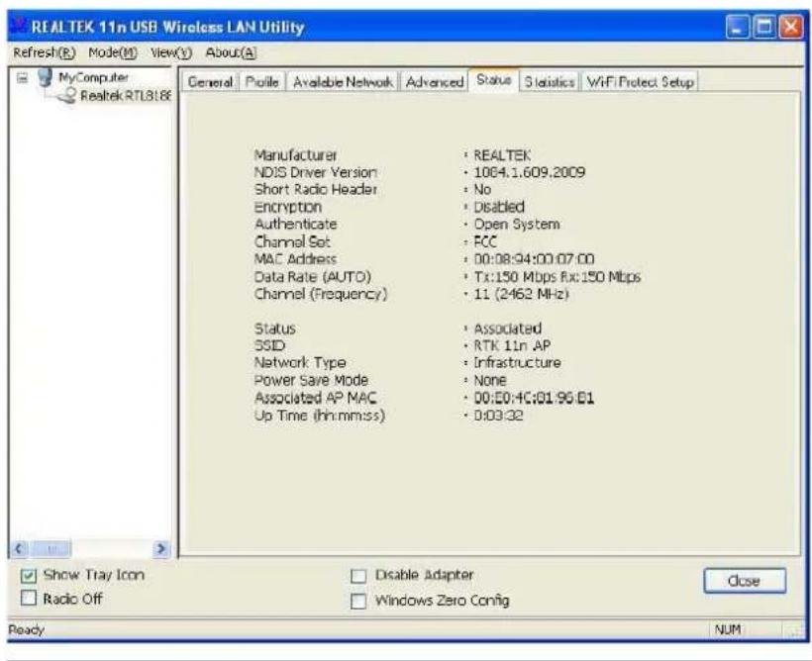This screenshot has height=661, width=812.
Task: Click the MyComputer icon in tree
Action: [46, 77]
